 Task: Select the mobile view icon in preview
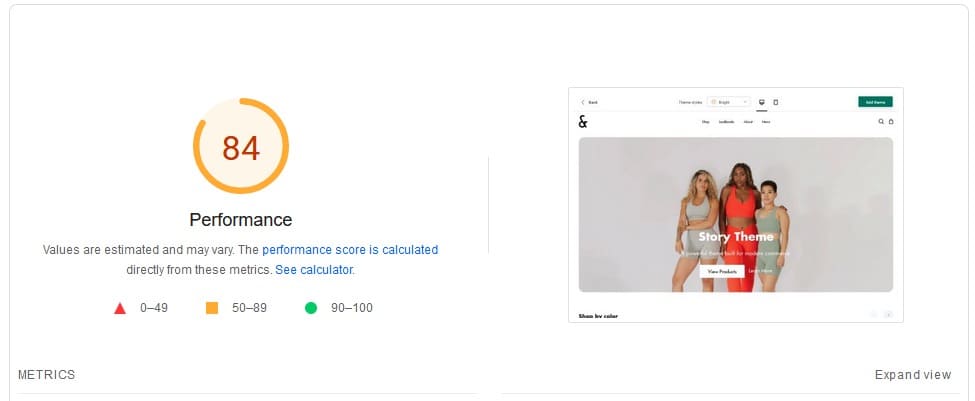(x=776, y=102)
